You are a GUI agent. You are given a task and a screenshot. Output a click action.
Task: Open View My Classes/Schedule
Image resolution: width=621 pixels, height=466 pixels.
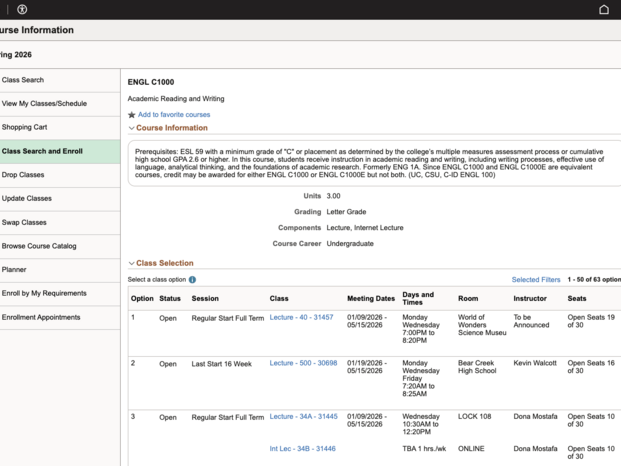60,104
